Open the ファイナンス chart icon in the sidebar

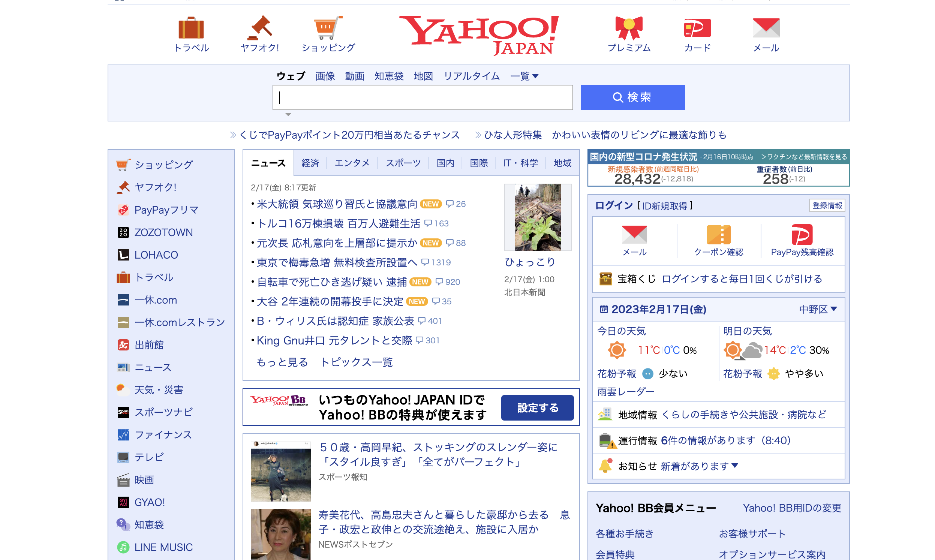point(123,435)
